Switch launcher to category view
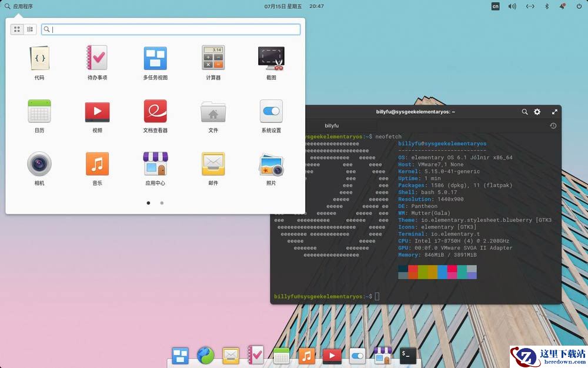 [30, 29]
